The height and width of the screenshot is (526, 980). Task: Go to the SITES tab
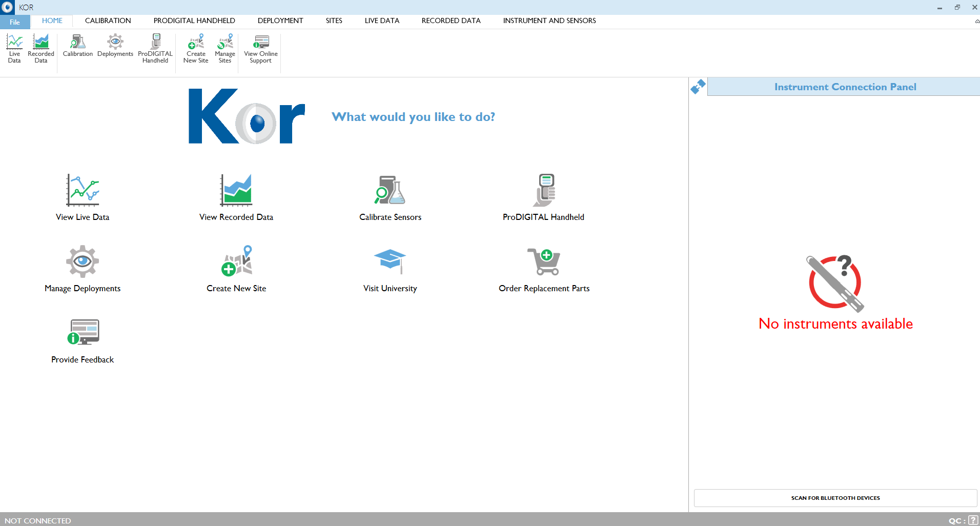[334, 21]
